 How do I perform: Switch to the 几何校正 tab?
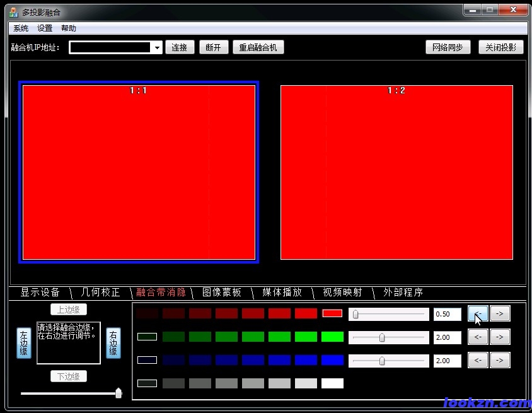click(101, 293)
